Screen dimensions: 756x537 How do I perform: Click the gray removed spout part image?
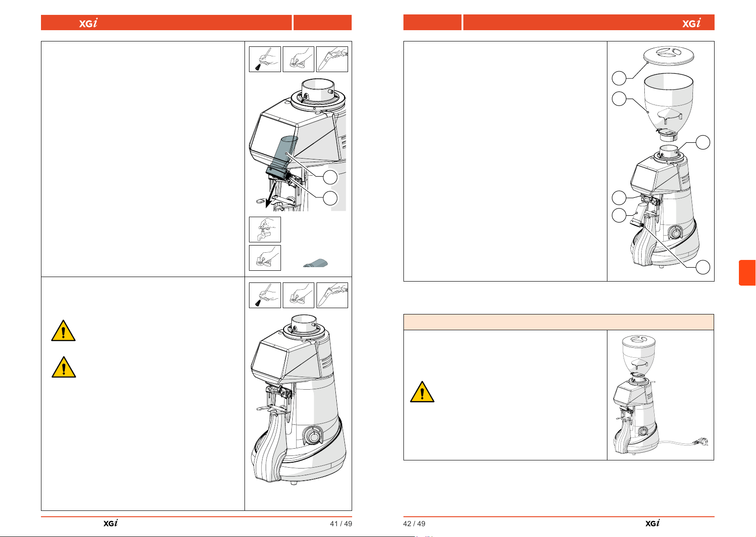click(315, 264)
